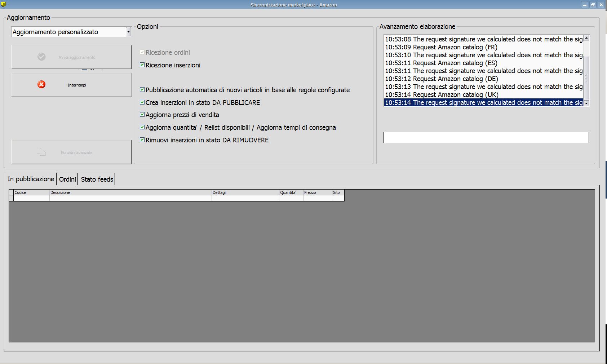Image resolution: width=607 pixels, height=364 pixels.
Task: Select log entry Request Amazon catalog (FR)
Action: click(x=483, y=47)
